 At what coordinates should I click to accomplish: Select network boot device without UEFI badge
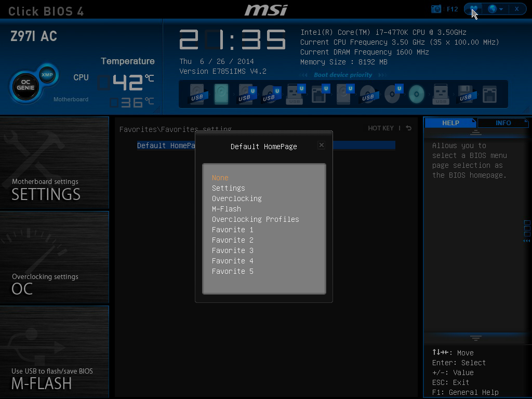(489, 94)
